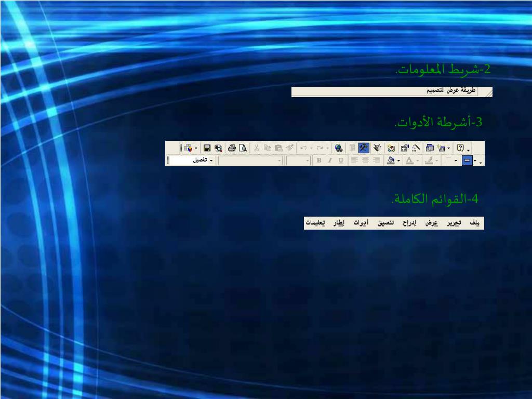
Task: Open the Fill color dropdown arrow
Action: tap(398, 161)
